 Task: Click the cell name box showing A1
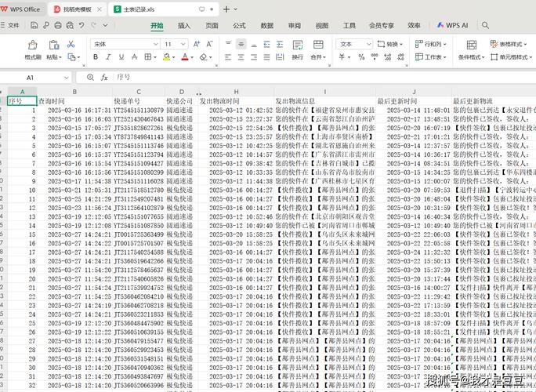(31, 78)
